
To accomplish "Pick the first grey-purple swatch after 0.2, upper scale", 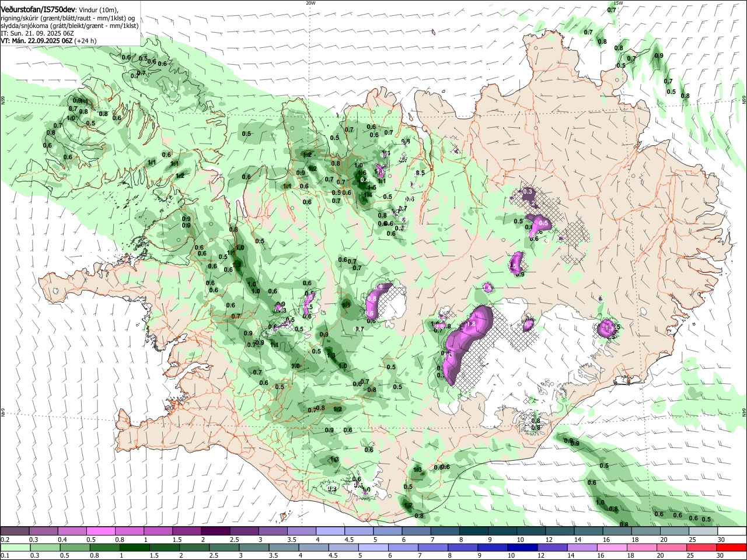I will point(15,531).
